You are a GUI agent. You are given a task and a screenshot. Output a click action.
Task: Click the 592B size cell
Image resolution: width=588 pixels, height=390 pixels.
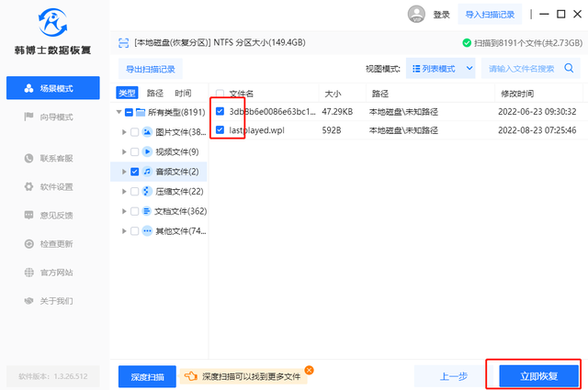[x=332, y=130]
